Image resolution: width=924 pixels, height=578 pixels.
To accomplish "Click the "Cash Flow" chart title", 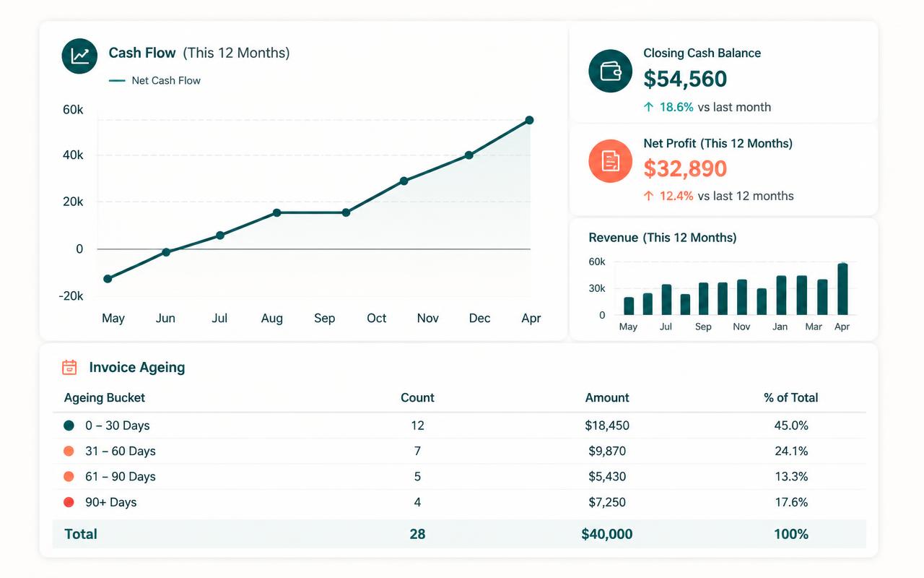I will click(142, 53).
